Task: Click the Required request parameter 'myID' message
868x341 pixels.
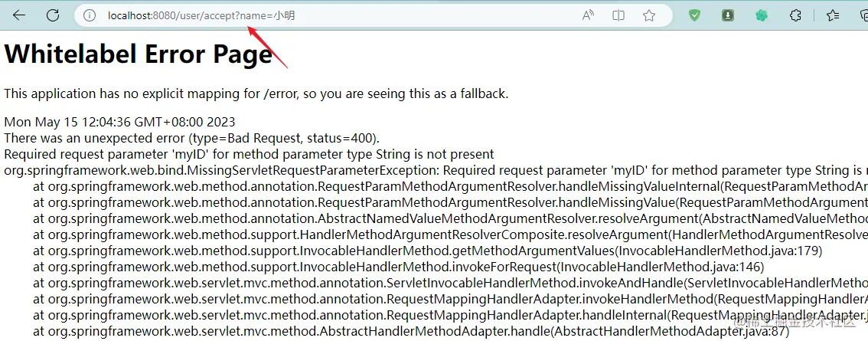Action: [249, 153]
